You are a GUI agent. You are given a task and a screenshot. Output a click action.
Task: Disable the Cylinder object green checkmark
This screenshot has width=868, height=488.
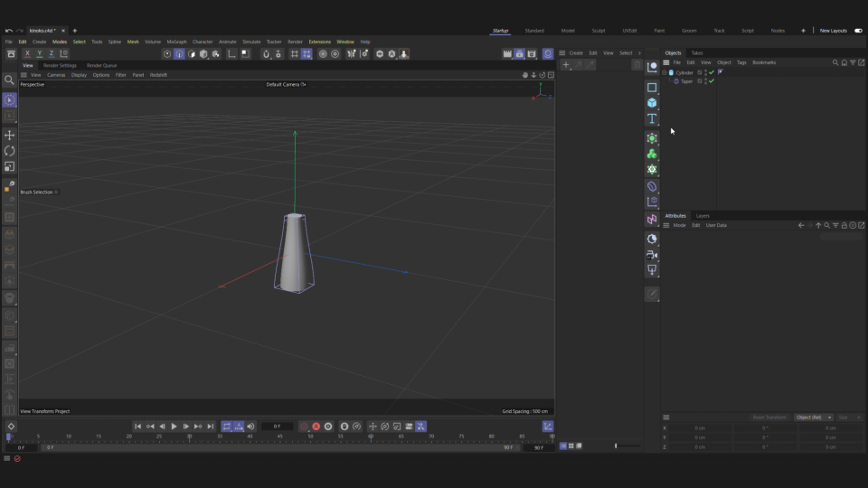[x=712, y=72]
